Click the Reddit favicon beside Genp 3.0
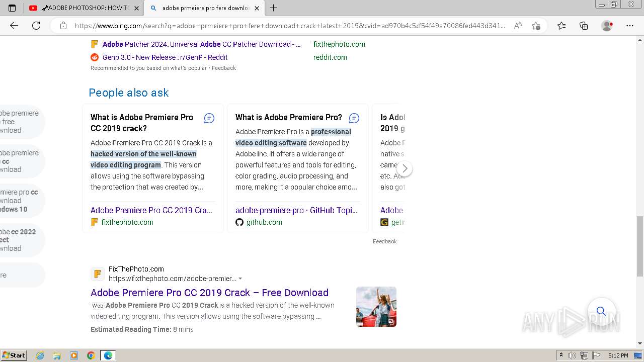 pos(94,57)
